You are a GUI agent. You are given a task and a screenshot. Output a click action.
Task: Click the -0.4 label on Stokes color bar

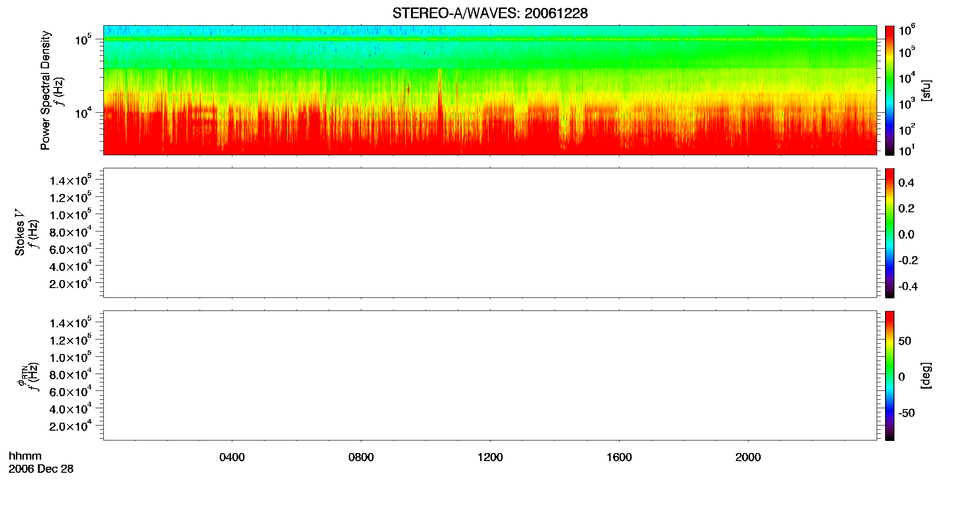[908, 286]
